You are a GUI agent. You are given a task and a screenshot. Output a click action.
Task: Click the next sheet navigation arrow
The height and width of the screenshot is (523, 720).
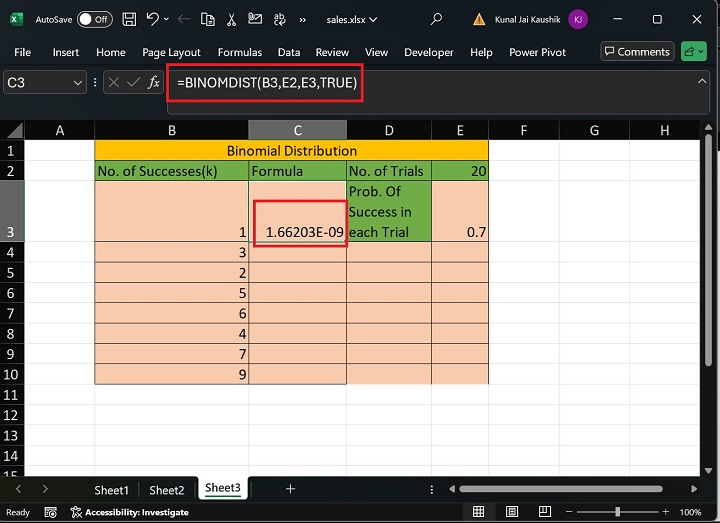pyautogui.click(x=45, y=489)
